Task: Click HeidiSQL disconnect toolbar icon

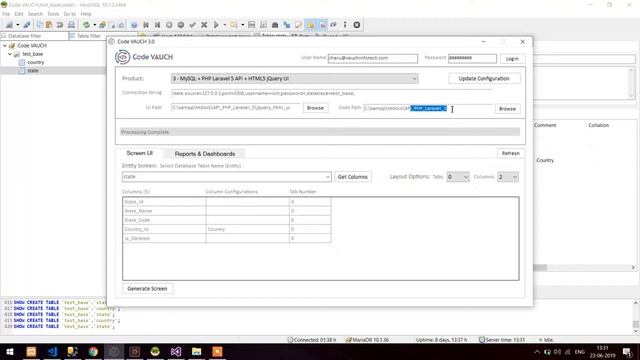Action: click(27, 25)
